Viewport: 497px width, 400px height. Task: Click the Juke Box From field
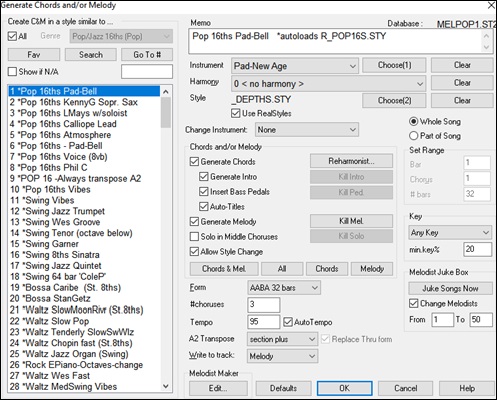442,320
